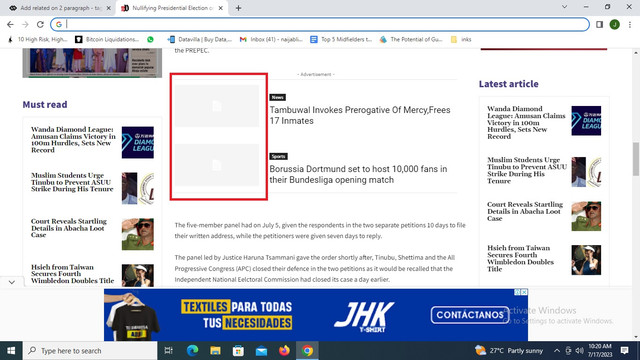Go back to the previous page

pyautogui.click(x=10, y=24)
